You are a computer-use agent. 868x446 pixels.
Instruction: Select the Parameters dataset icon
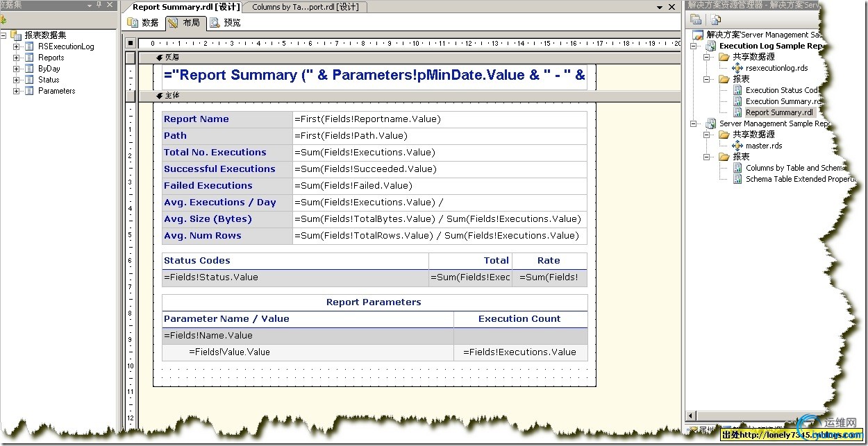[29, 91]
